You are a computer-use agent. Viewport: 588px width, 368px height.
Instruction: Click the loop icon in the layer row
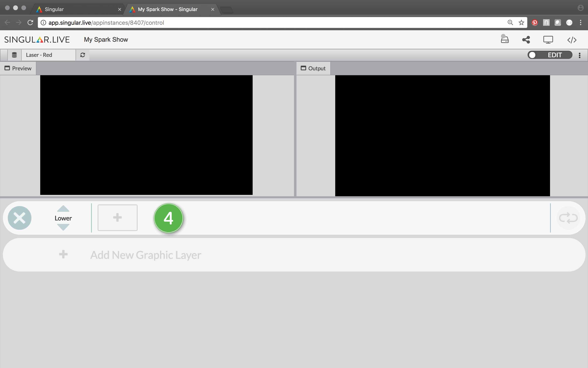click(x=568, y=218)
